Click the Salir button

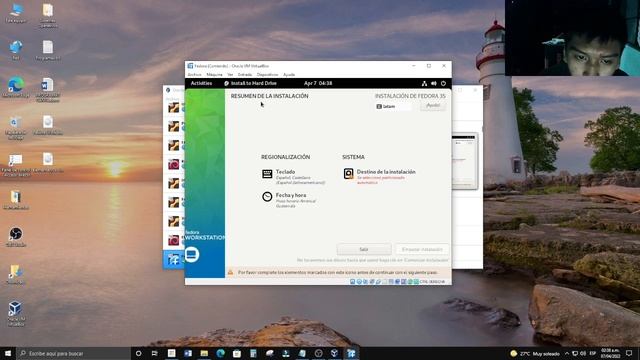click(x=364, y=249)
